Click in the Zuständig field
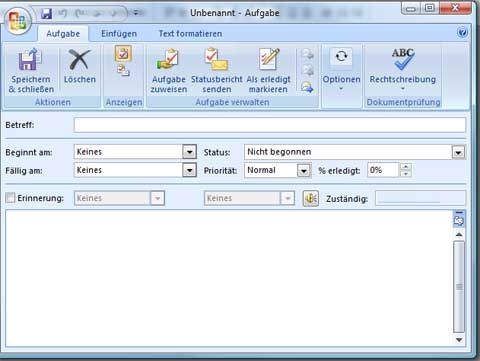 coord(420,198)
